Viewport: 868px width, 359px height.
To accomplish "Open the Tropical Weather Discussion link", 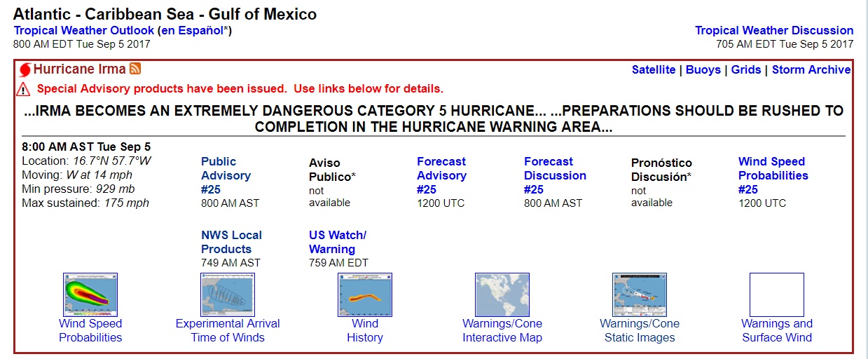I will click(x=774, y=31).
